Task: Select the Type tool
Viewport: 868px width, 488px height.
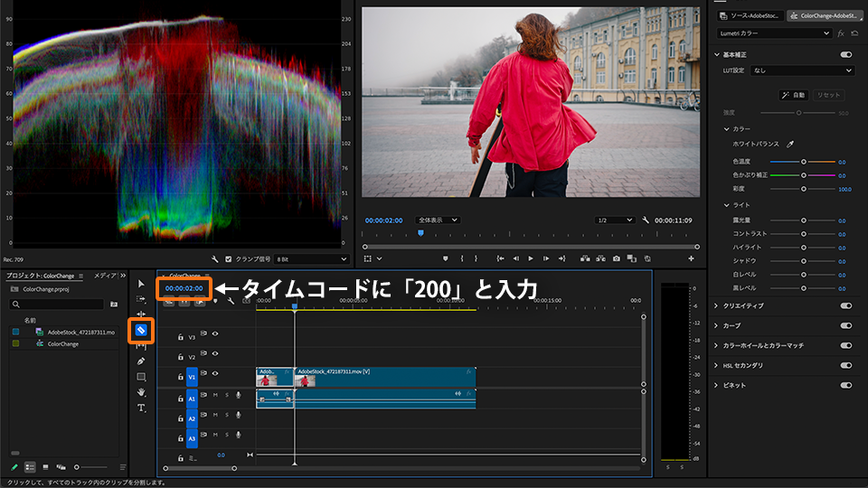Action: (141, 408)
